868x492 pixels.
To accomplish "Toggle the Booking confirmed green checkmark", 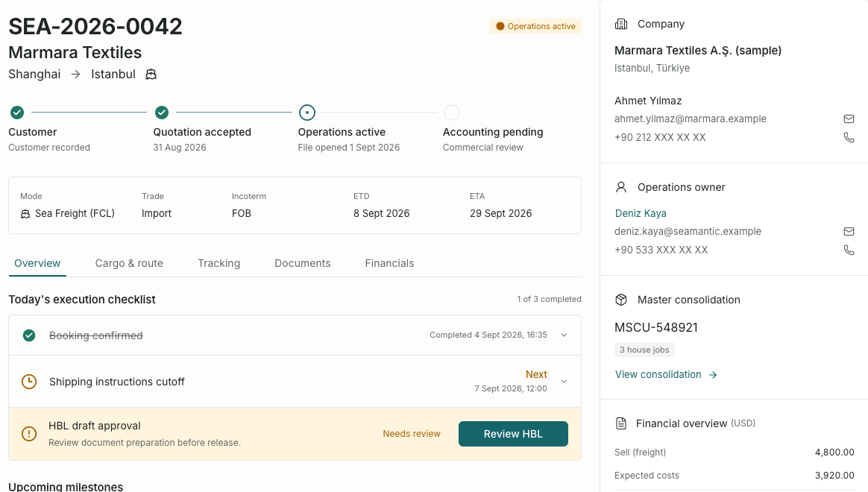I will click(29, 335).
